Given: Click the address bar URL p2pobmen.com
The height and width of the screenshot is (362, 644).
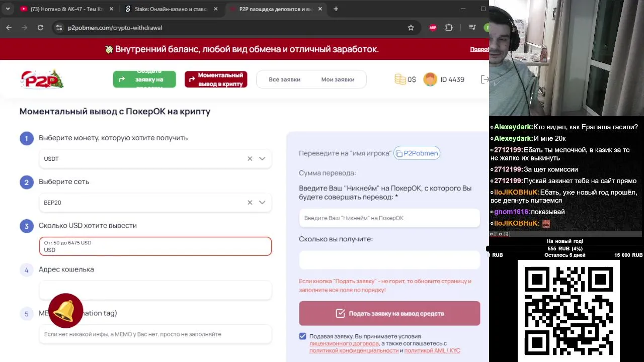Looking at the screenshot, I should click(115, 28).
